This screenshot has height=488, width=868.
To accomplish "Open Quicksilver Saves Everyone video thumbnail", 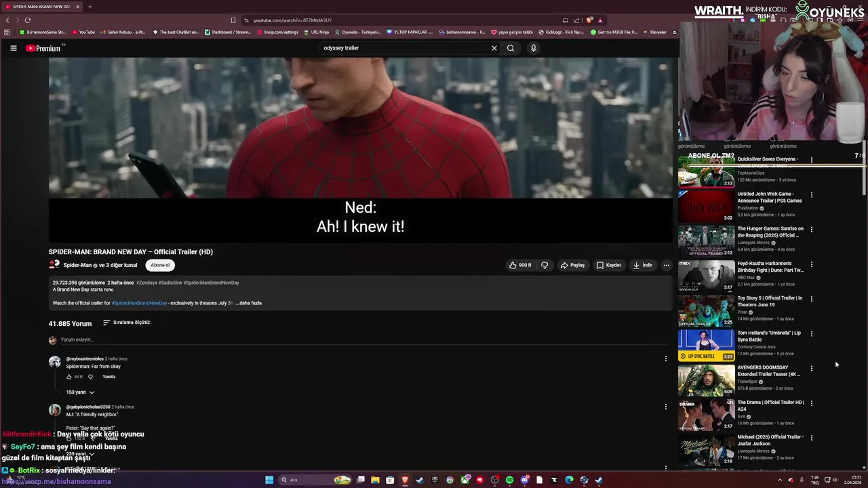I will pos(706,172).
